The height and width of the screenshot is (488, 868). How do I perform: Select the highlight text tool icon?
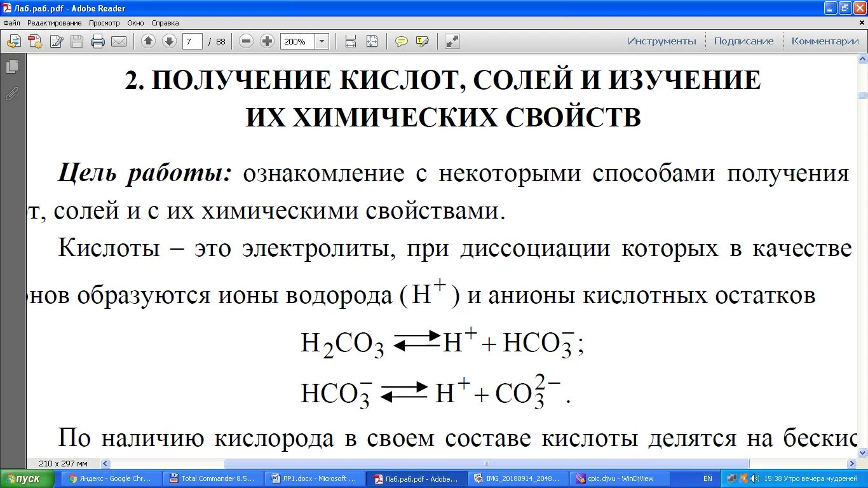423,42
